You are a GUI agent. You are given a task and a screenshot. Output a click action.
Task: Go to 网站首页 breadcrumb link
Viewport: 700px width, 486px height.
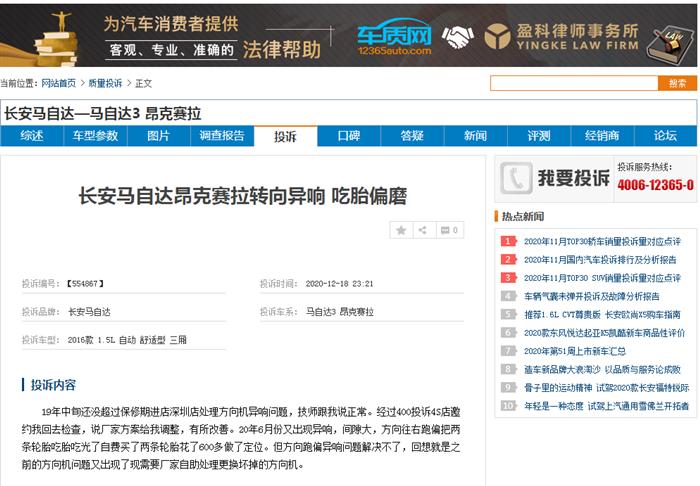click(59, 83)
